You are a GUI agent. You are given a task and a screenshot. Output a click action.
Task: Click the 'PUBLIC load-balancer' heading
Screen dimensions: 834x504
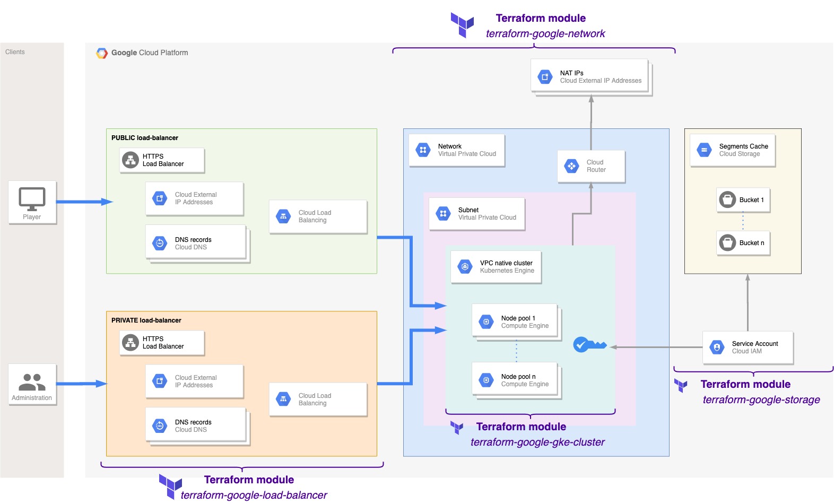pos(145,138)
